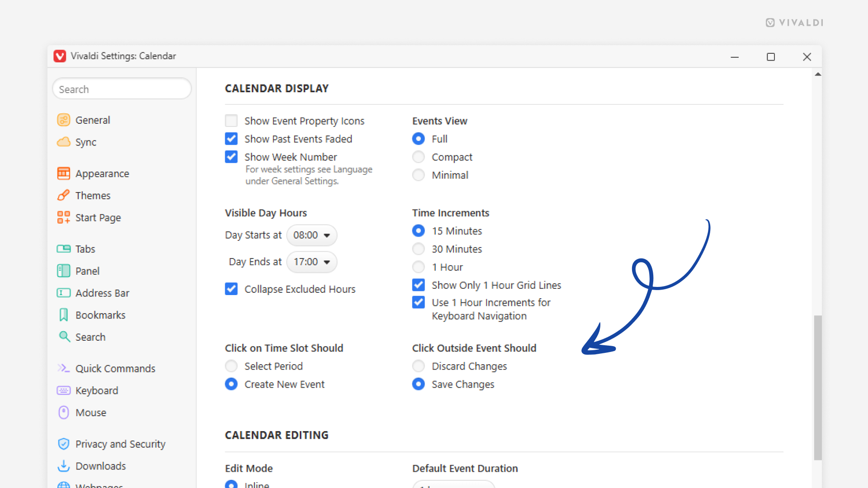Viewport: 868px width, 488px height.
Task: Open the Start Page settings section
Action: 98,217
